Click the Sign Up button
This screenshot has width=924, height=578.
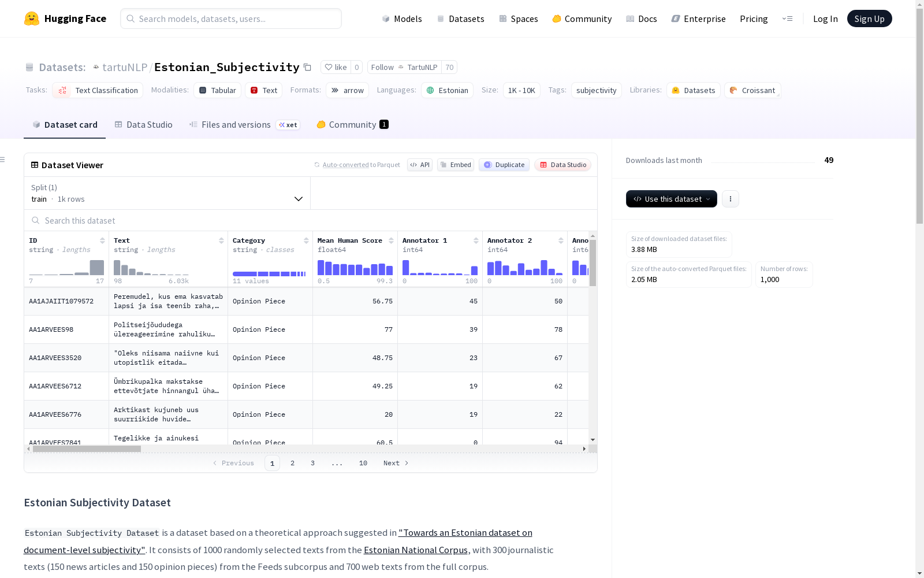[870, 18]
